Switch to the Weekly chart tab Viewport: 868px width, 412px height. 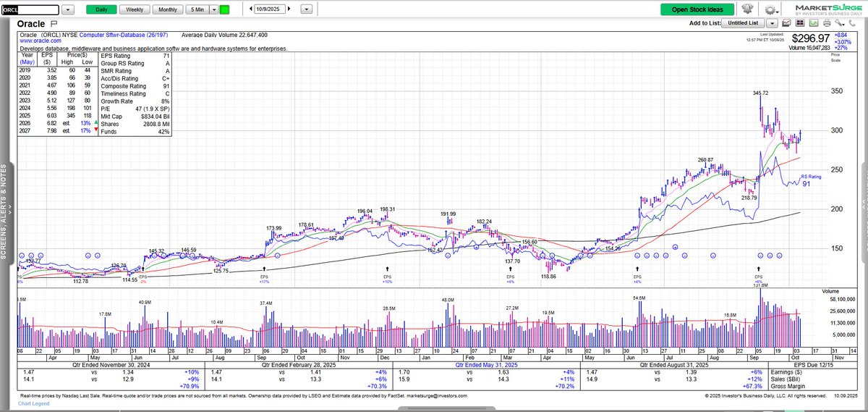click(135, 9)
